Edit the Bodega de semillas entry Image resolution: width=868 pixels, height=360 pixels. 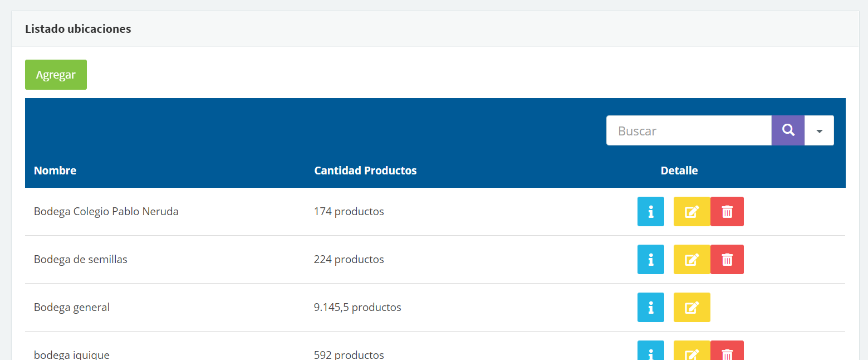point(692,260)
